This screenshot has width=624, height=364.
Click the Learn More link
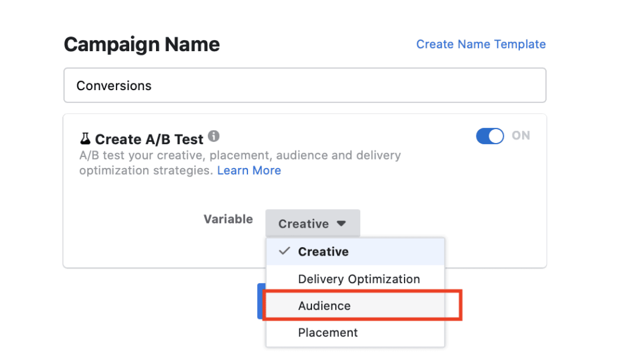(249, 170)
